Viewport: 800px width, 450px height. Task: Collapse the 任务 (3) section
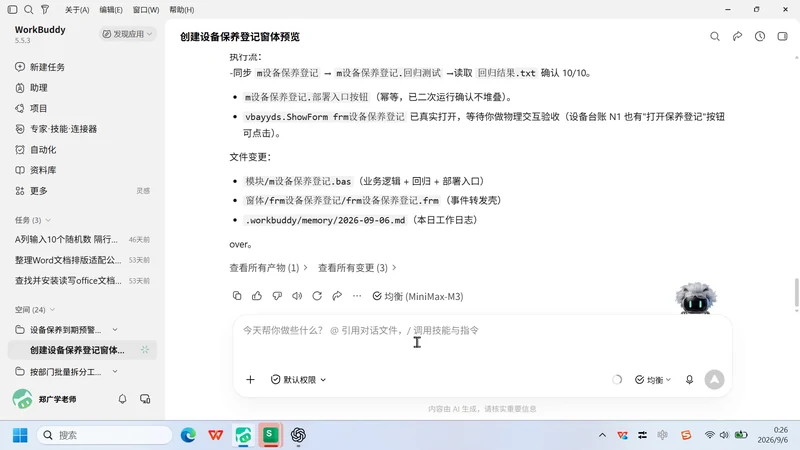click(33, 220)
